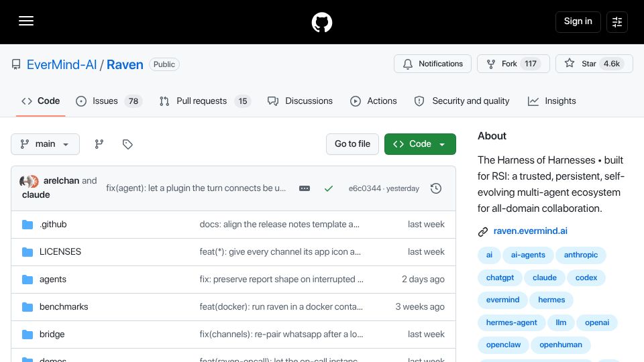Select the 'ai' topic tag
This screenshot has height=362, width=644.
pyautogui.click(x=489, y=255)
